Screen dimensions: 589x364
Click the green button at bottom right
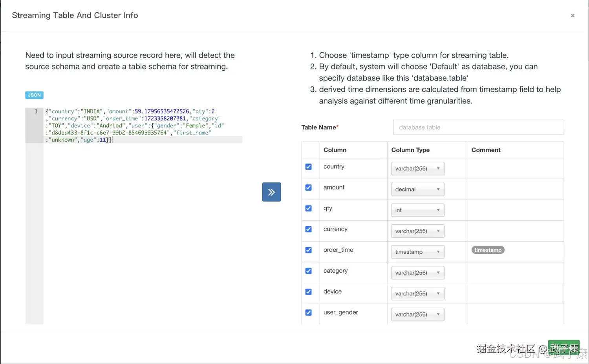click(563, 348)
